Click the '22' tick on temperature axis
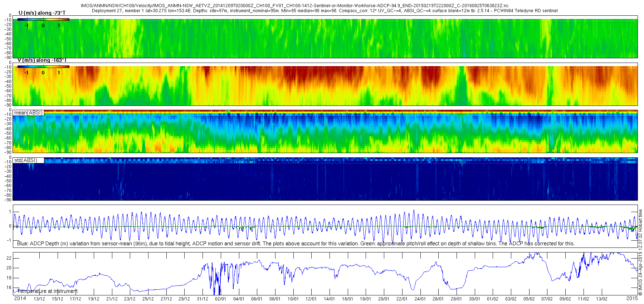The height and width of the screenshot is (304, 644). 9,258
